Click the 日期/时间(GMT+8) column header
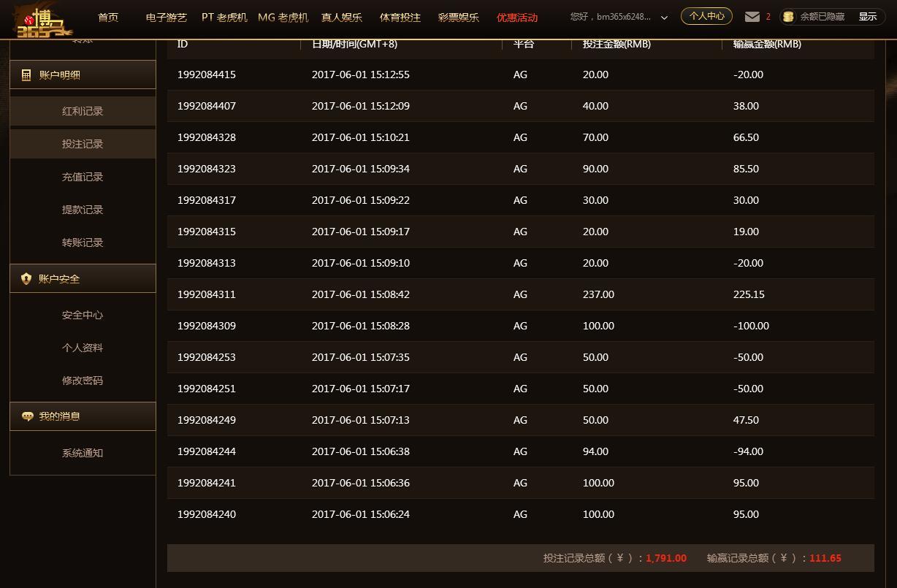 tap(354, 44)
